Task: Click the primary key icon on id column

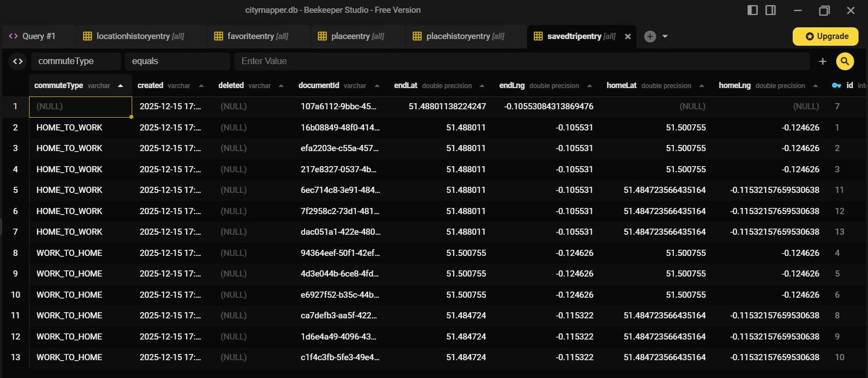Action: coord(836,86)
